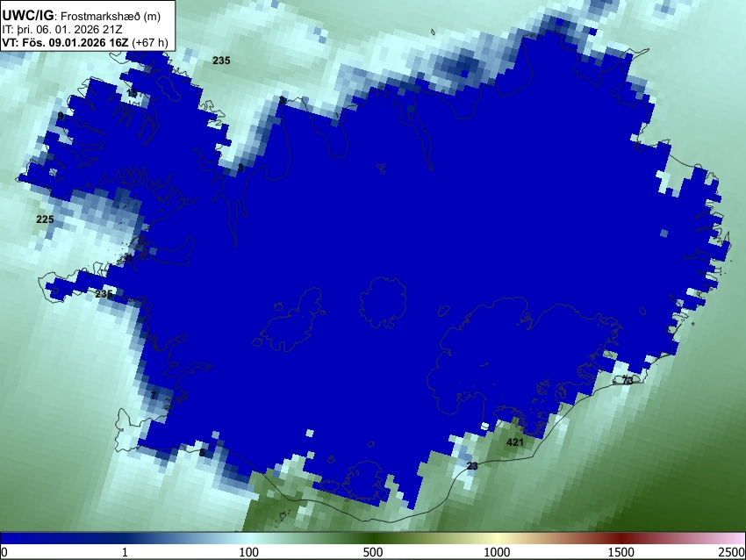Viewport: 746px width, 560px height.
Task: Click the 15 value label in the Westfjords
Action: coord(132,93)
